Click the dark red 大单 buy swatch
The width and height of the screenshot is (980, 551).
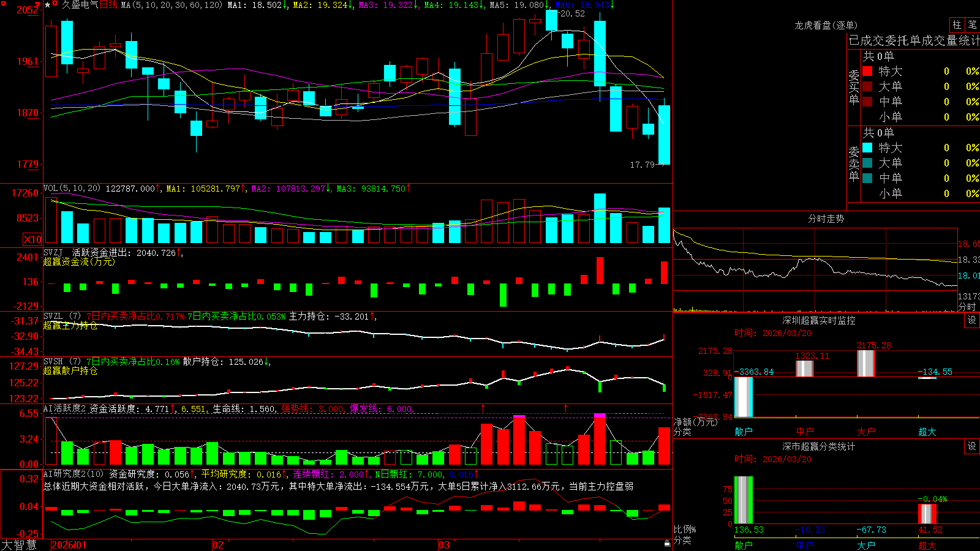tap(867, 86)
